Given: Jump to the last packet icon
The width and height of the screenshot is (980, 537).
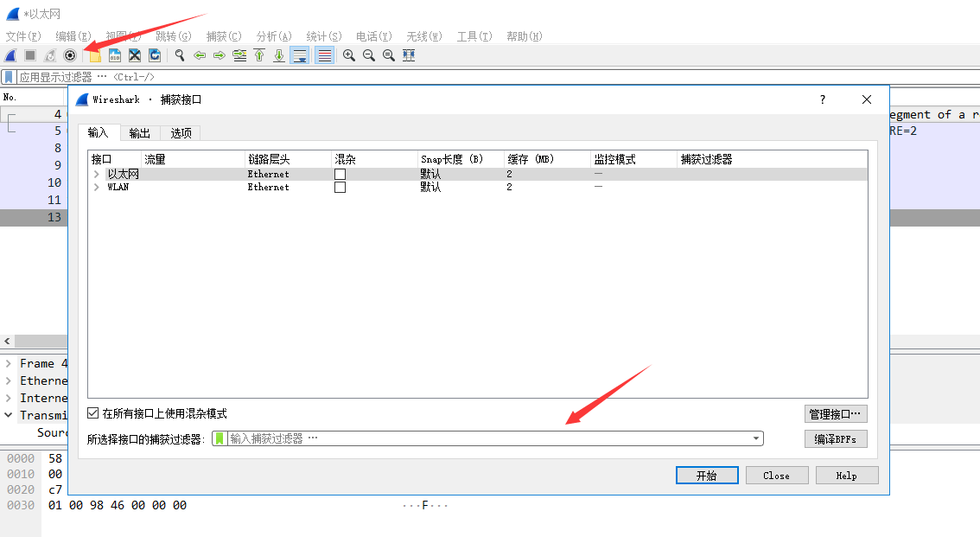Looking at the screenshot, I should pos(279,55).
